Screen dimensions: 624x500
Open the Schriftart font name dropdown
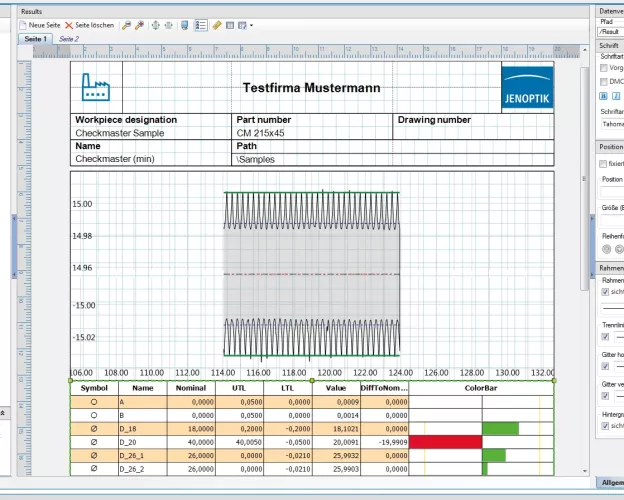pos(611,124)
